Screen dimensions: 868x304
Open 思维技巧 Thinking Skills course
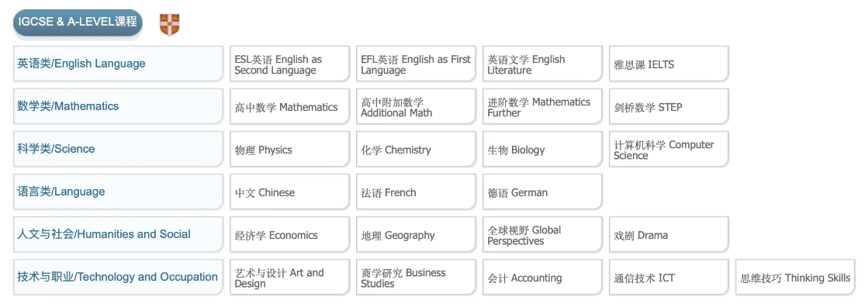pyautogui.click(x=796, y=277)
